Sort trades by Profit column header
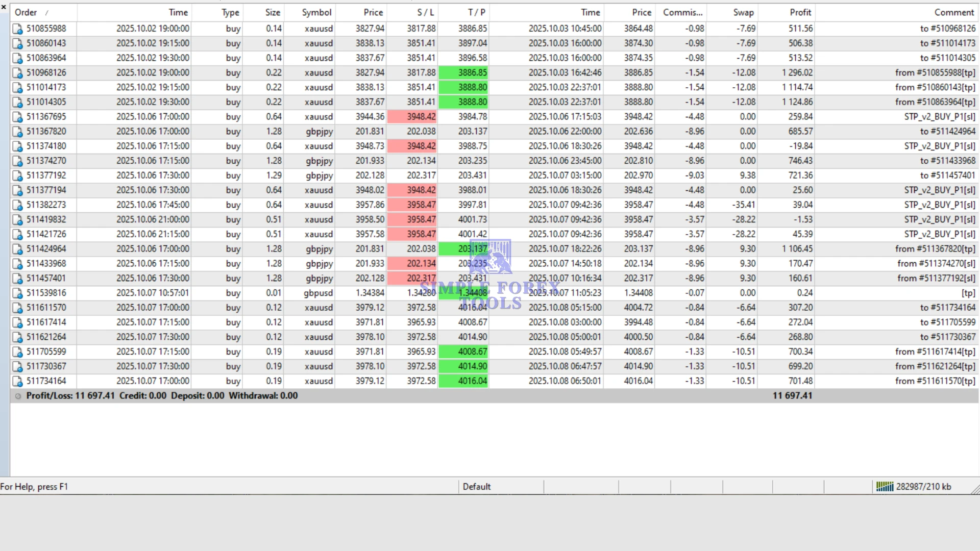This screenshot has width=980, height=551. (800, 12)
